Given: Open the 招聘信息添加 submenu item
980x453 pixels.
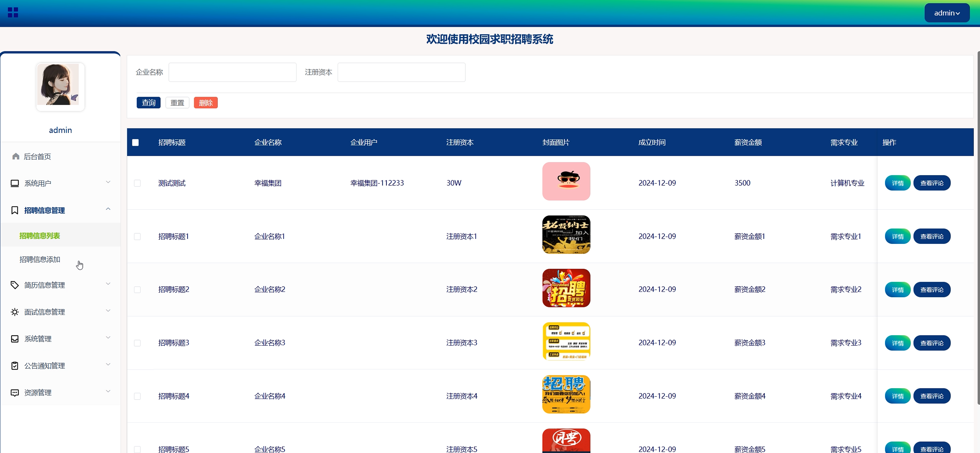Looking at the screenshot, I should pos(40,259).
